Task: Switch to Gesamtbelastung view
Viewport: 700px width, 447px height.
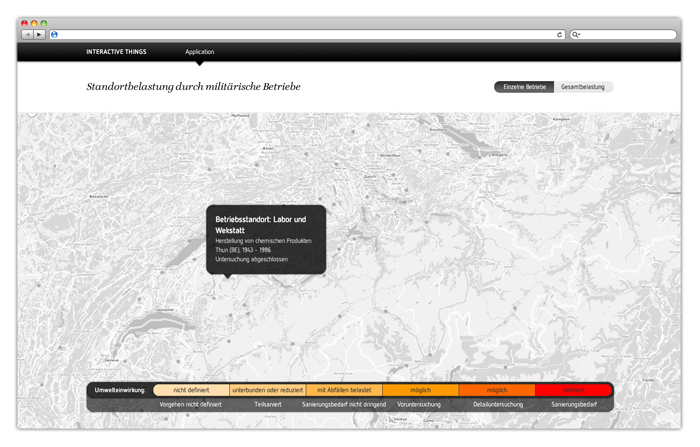Action: click(583, 87)
